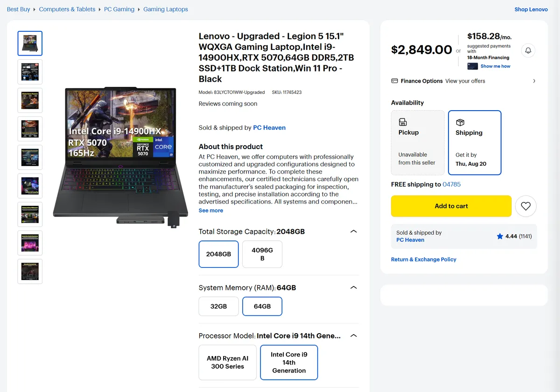Go to Gaming Laptops breadcrumb
The image size is (560, 392).
(166, 9)
